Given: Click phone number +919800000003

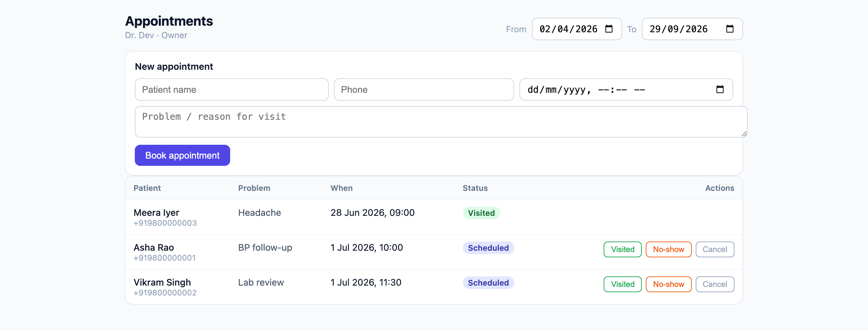Looking at the screenshot, I should click(165, 223).
